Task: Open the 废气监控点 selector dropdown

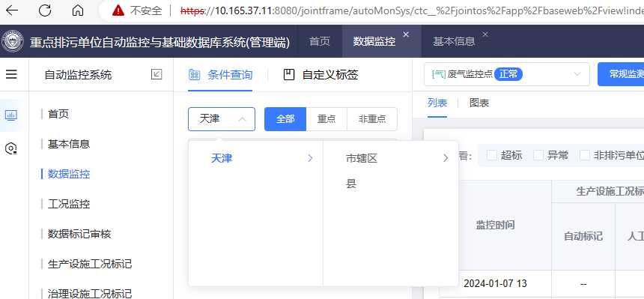Action: coord(507,74)
